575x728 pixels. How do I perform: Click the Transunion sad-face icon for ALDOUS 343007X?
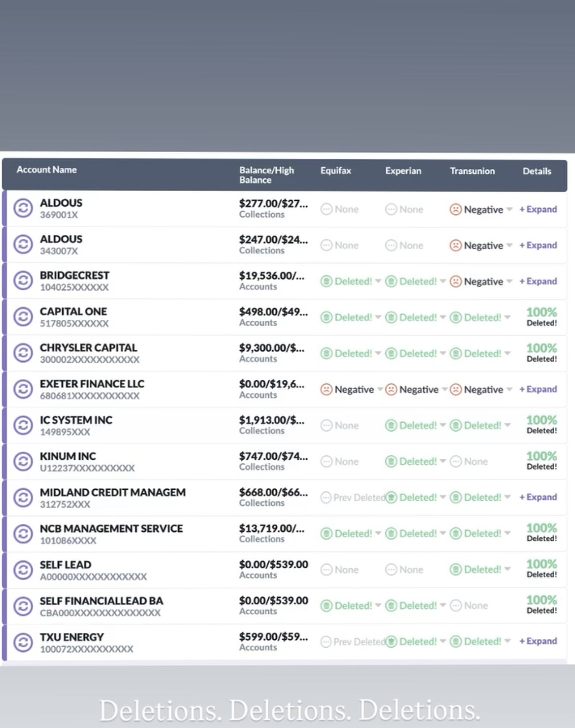[x=455, y=245]
